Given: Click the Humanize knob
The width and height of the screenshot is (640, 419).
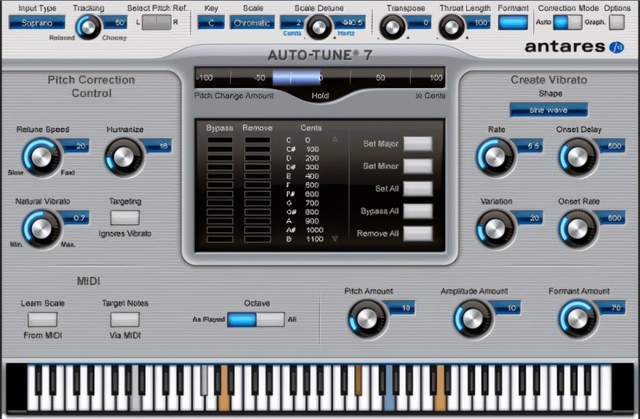Looking at the screenshot, I should [x=124, y=157].
